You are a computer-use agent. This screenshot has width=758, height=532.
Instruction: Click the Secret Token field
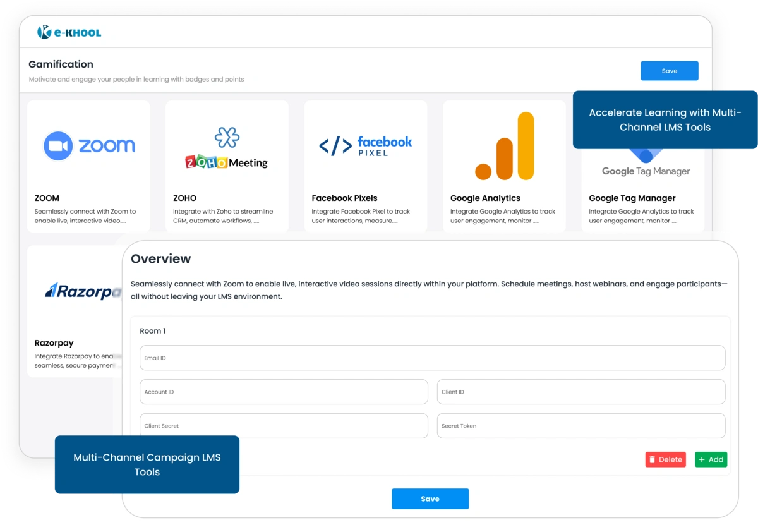[x=581, y=426]
